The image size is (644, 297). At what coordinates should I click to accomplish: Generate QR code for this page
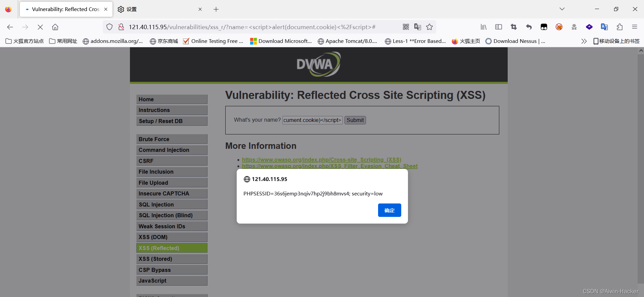pos(406,27)
